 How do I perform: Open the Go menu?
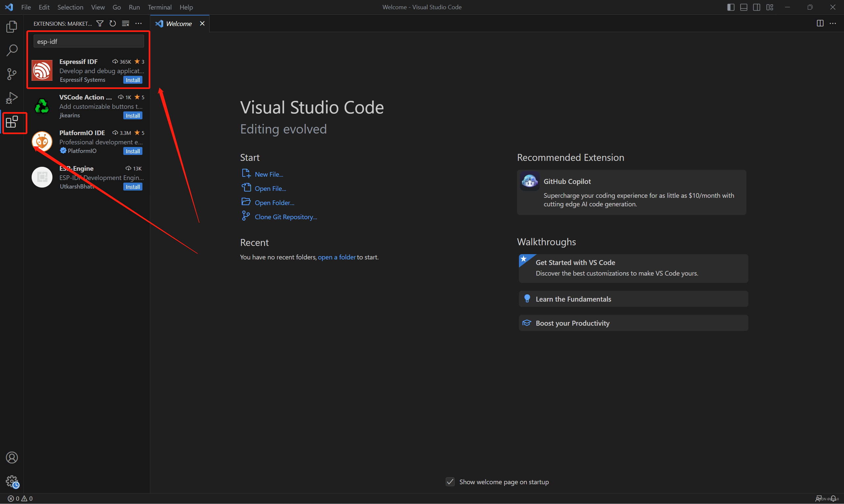117,7
